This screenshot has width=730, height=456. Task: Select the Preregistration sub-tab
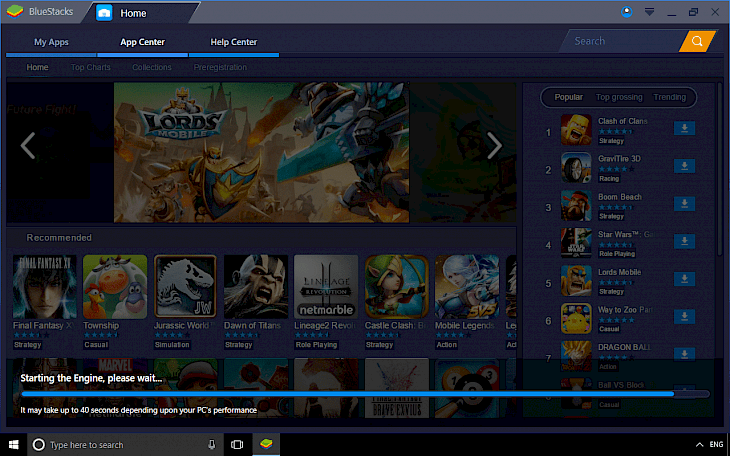click(x=220, y=67)
